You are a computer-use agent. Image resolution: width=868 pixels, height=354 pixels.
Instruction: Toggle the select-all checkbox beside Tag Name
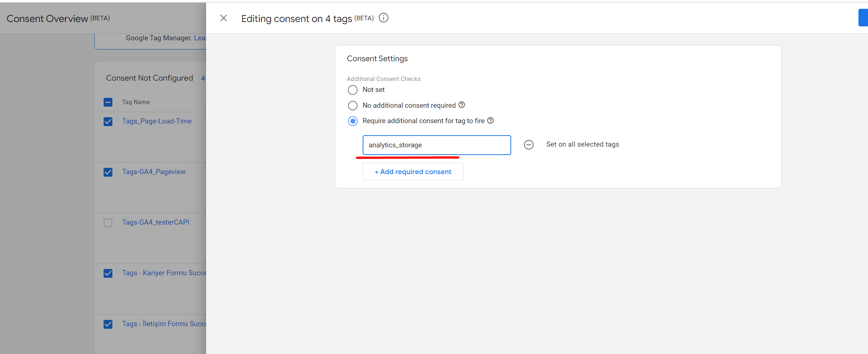(x=108, y=102)
